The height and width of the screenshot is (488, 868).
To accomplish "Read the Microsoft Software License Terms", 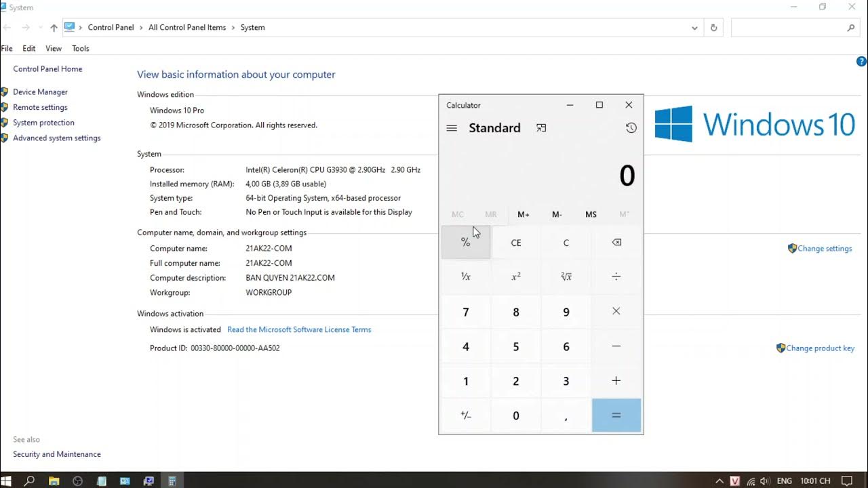I will click(299, 329).
